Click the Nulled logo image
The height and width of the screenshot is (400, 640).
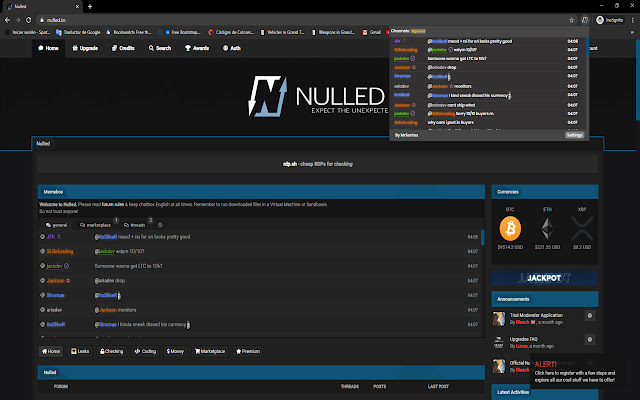pos(317,96)
